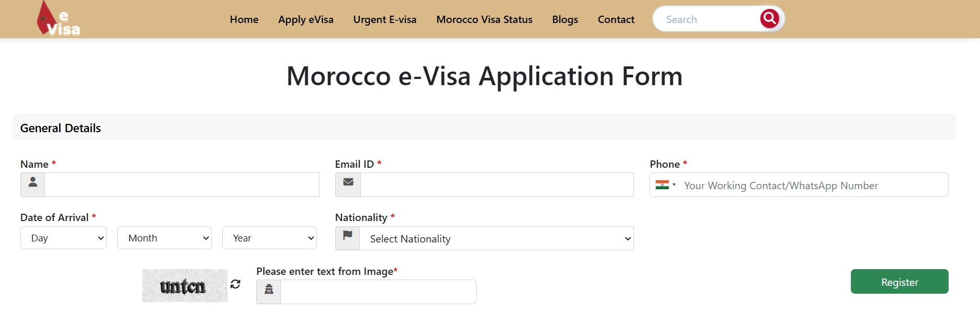The width and height of the screenshot is (980, 324).
Task: Click the eVisa logo in header
Action: pos(59,19)
